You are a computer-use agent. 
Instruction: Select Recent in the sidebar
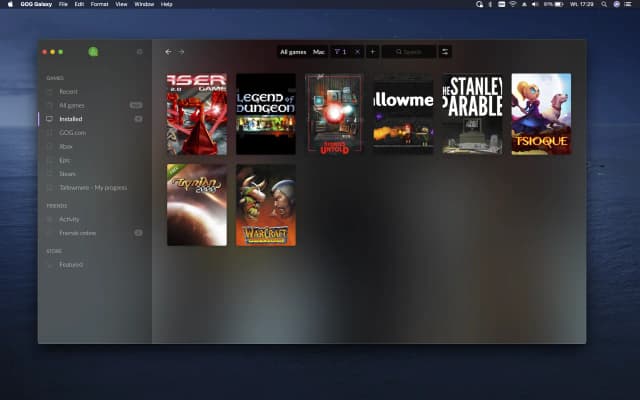[x=68, y=91]
